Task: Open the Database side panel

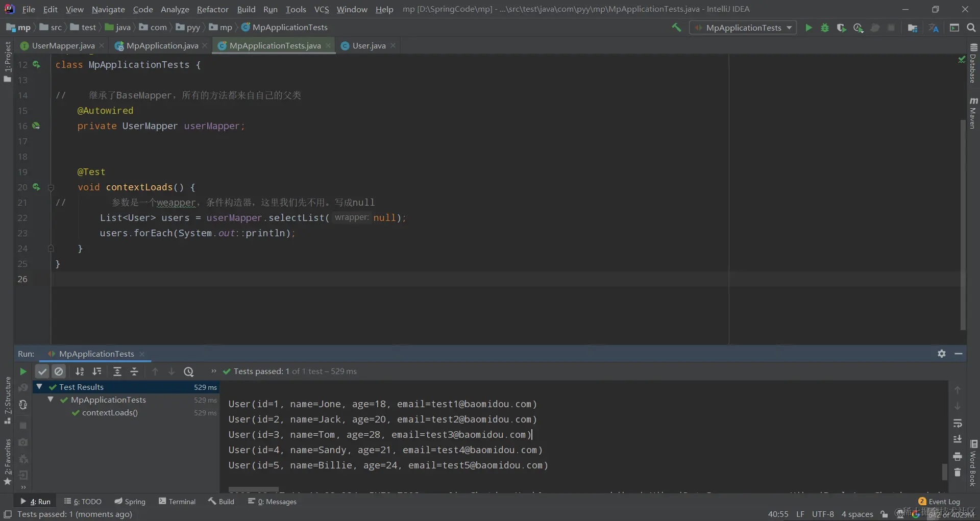Action: point(973,63)
